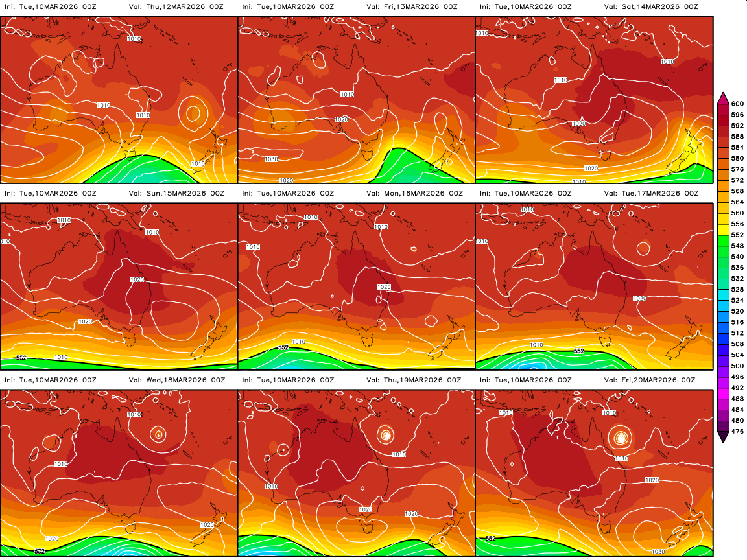This screenshot has height=560, width=747.
Task: Click the 1030 contour label in Fri 13MAR map
Action: [272, 159]
